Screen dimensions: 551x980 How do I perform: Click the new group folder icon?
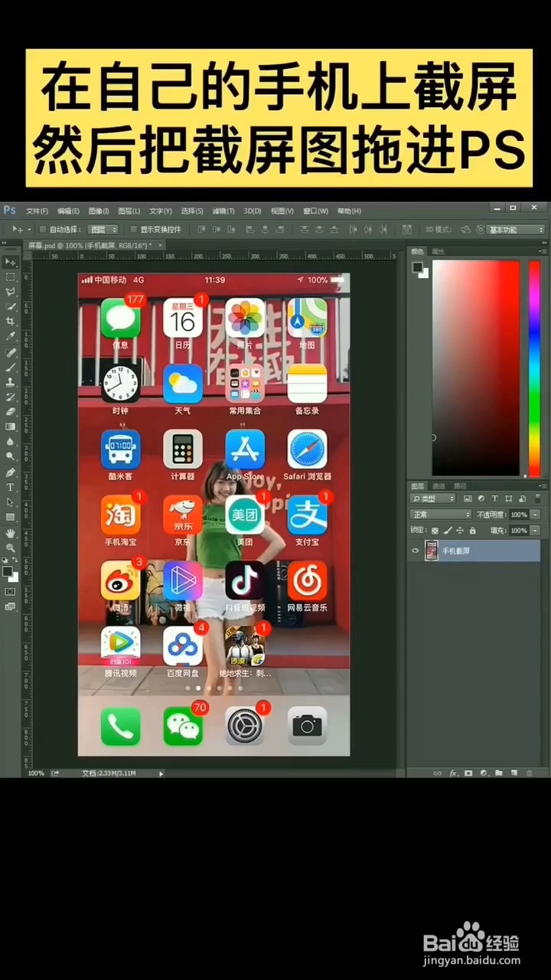coord(499,773)
